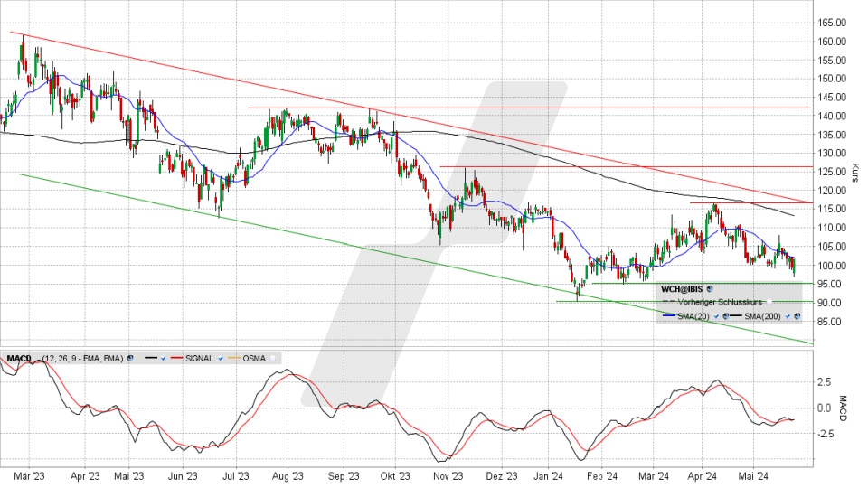Toggle MACD line checkbox

point(164,359)
